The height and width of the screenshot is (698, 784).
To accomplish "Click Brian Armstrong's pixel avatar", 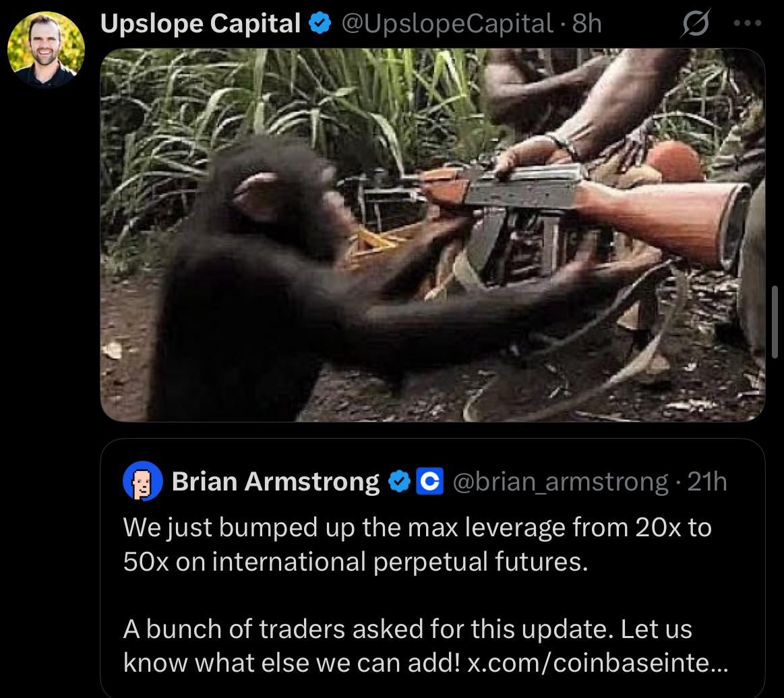I will [142, 481].
